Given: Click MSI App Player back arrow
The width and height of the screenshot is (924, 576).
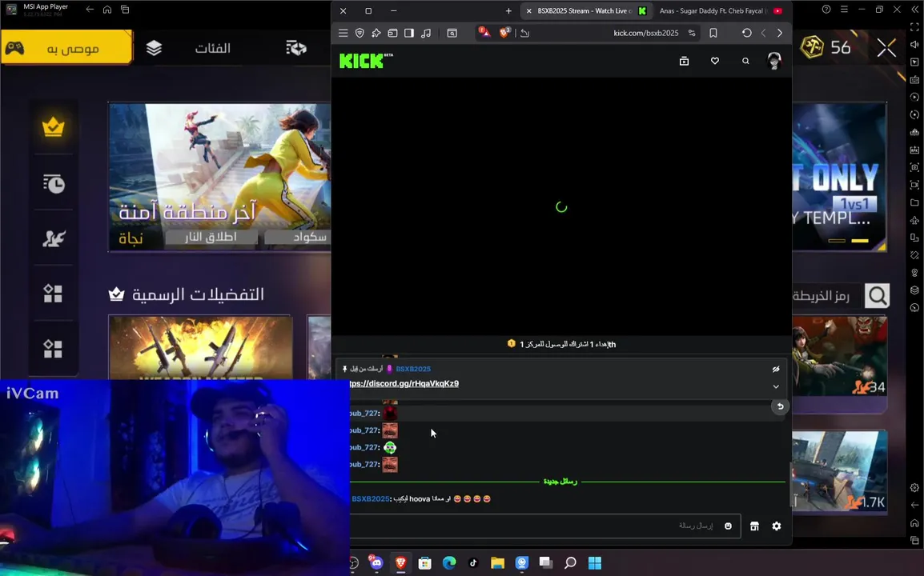Looking at the screenshot, I should [x=90, y=10].
